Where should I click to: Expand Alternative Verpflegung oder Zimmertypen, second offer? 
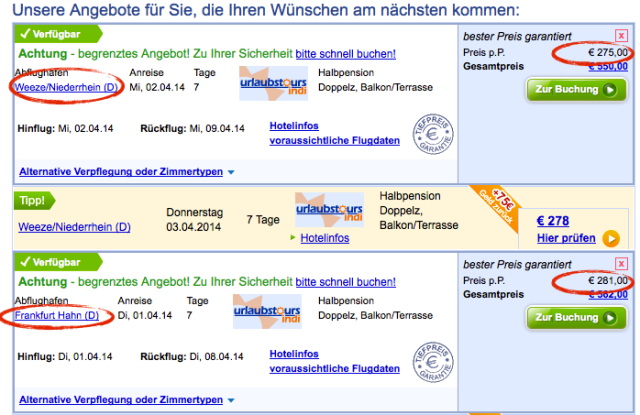pyautogui.click(x=127, y=399)
